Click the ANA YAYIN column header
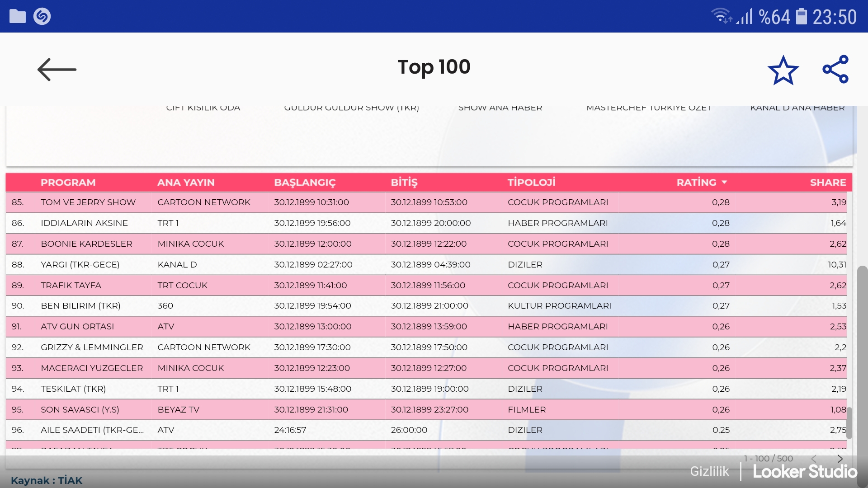Image resolution: width=868 pixels, height=488 pixels. pos(186,183)
